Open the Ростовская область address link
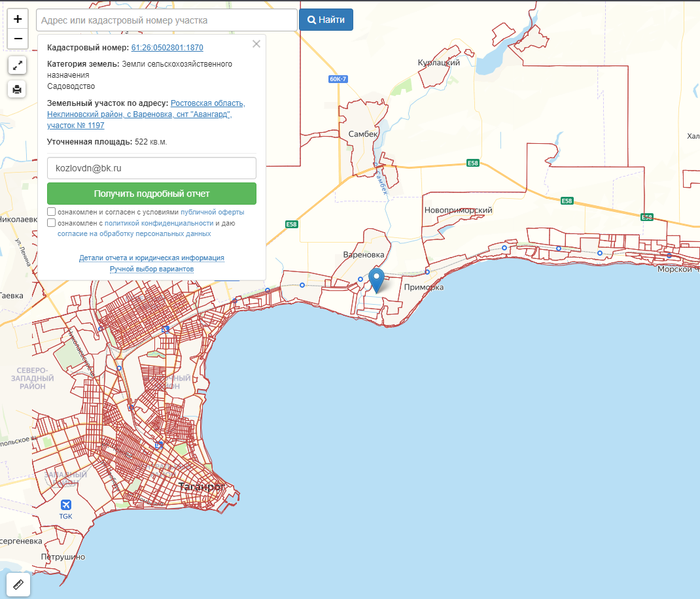700x599 pixels. [x=146, y=114]
